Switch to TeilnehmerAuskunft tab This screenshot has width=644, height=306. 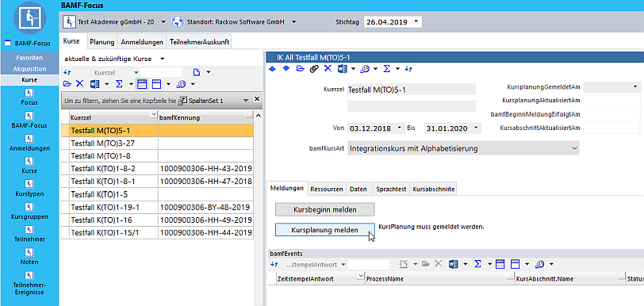(200, 42)
